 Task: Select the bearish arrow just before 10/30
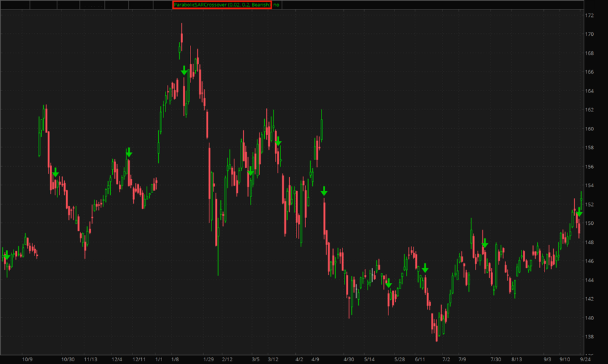pyautogui.click(x=55, y=172)
